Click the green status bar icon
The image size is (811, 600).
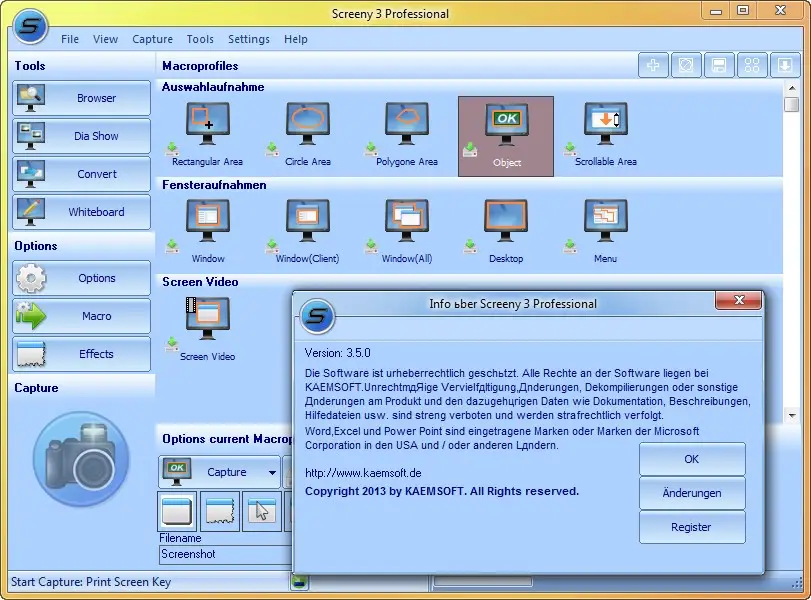point(300,582)
